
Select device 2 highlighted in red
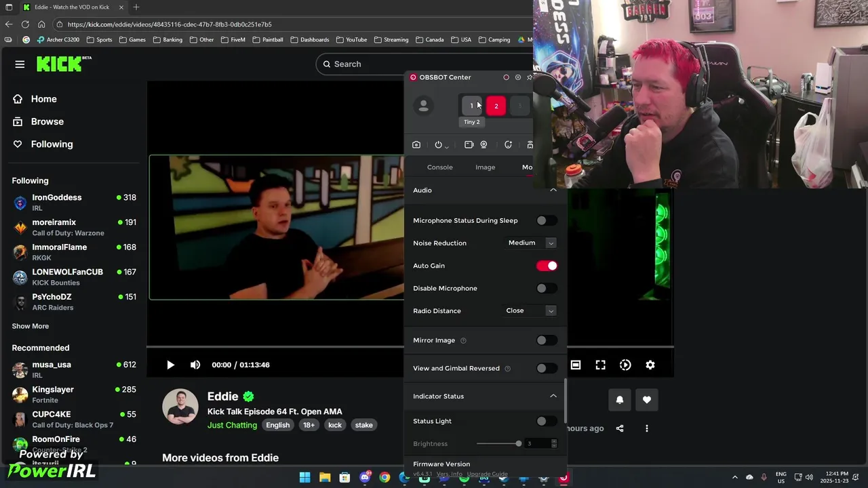[x=496, y=106]
